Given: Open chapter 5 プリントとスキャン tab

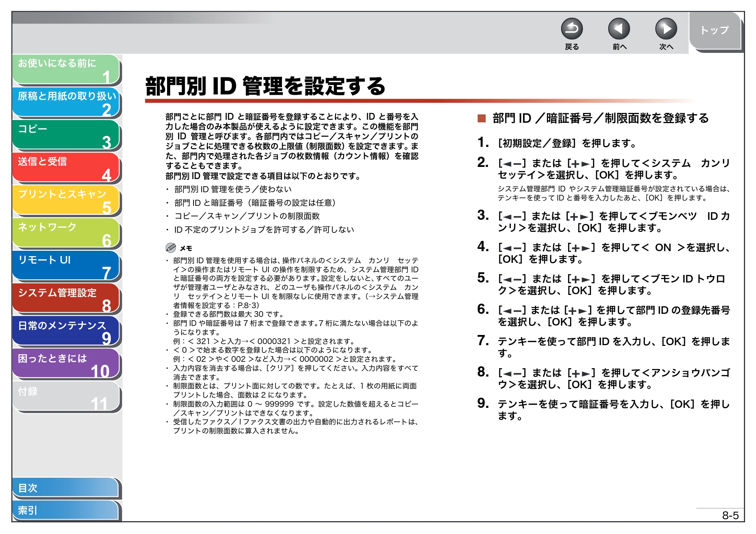Looking at the screenshot, I should (66, 201).
